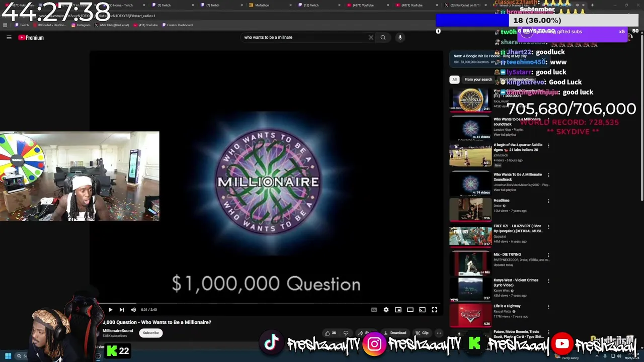Viewport: 644px width, 362px height.
Task: Select the All filter chip
Action: (454, 79)
